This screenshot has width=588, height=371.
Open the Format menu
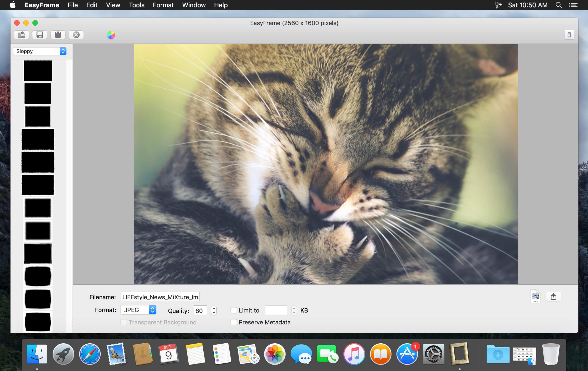click(163, 5)
